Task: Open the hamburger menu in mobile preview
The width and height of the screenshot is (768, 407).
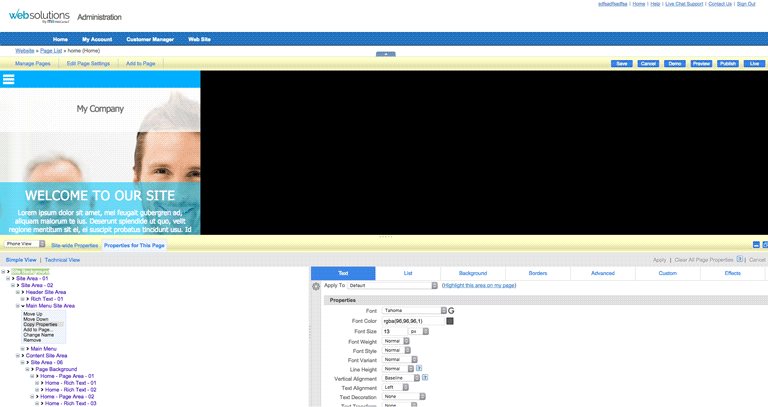Action: [8, 79]
